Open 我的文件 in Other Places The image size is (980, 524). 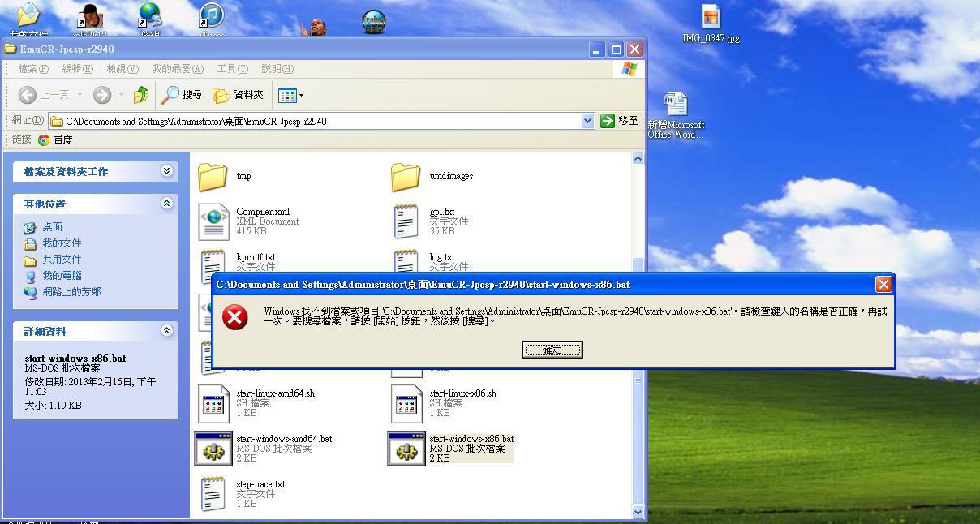click(62, 243)
